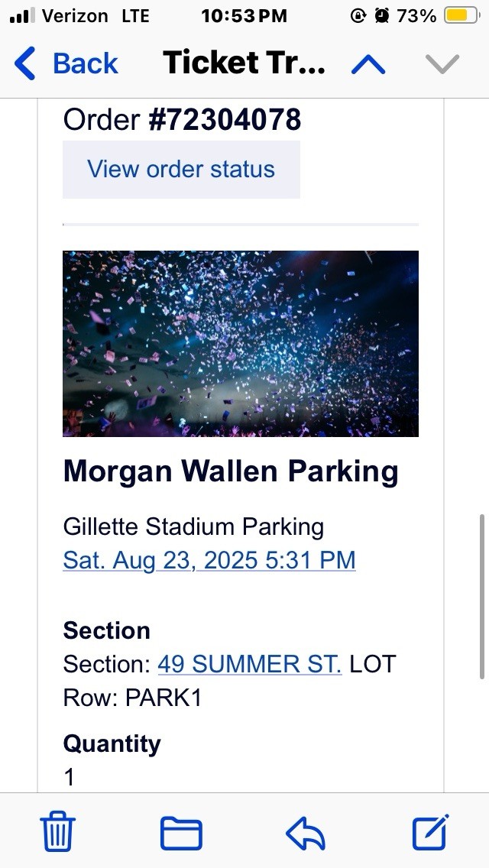The image size is (489, 868).
Task: Tap the back chevron arrow icon
Action: tap(24, 63)
